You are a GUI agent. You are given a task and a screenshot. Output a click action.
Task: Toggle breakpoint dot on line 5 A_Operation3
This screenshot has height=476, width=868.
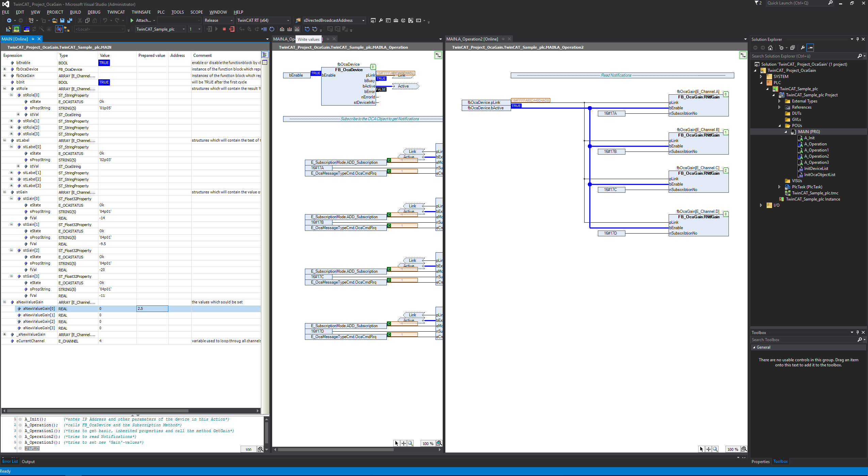[x=20, y=443]
